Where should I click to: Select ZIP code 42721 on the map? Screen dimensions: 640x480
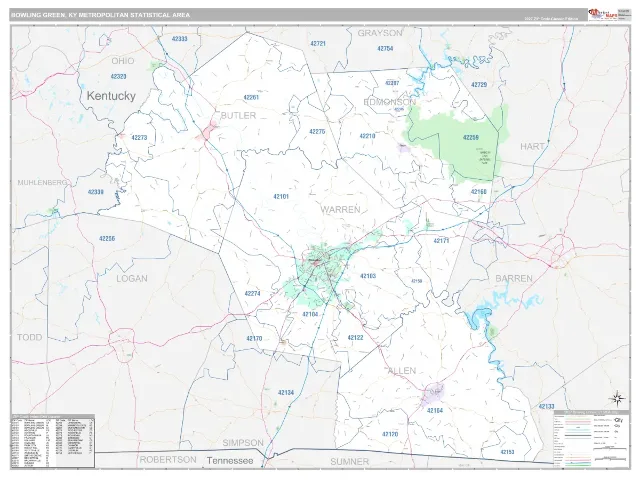coord(318,43)
